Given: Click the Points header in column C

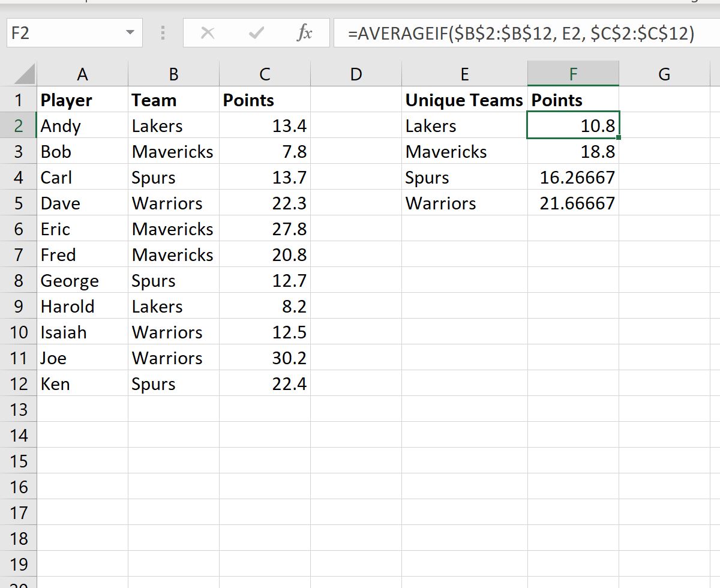Looking at the screenshot, I should 265,100.
